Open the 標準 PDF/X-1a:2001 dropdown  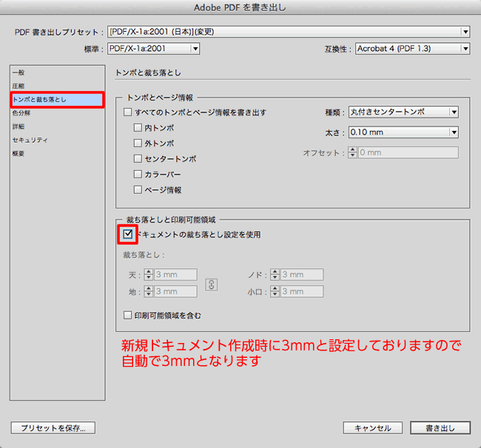pos(153,48)
